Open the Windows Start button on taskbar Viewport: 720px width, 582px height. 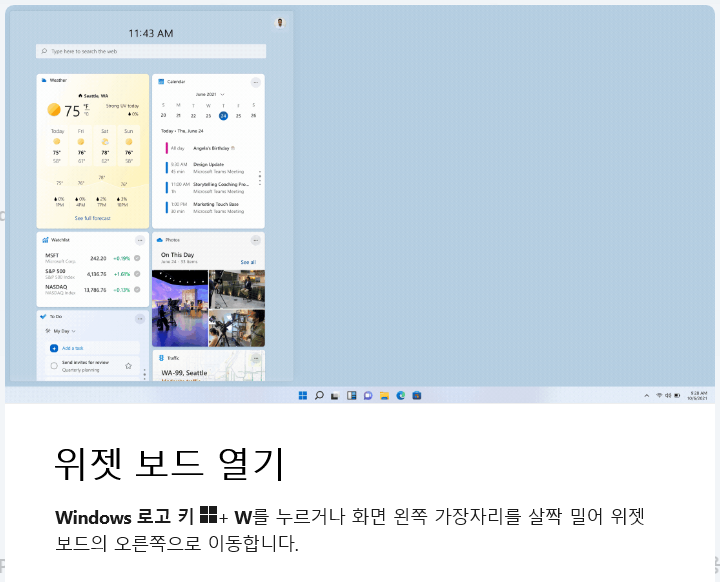(303, 396)
